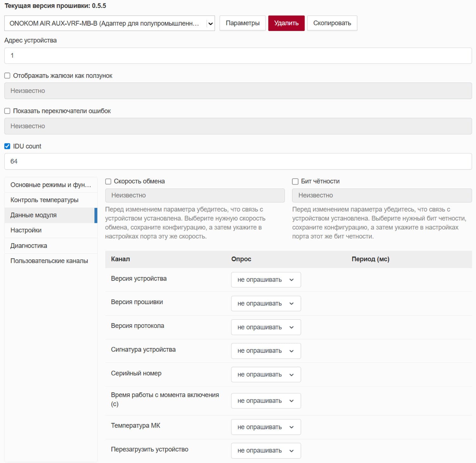Enable the Скорость обмена checkbox
476x463 pixels.
pyautogui.click(x=108, y=181)
